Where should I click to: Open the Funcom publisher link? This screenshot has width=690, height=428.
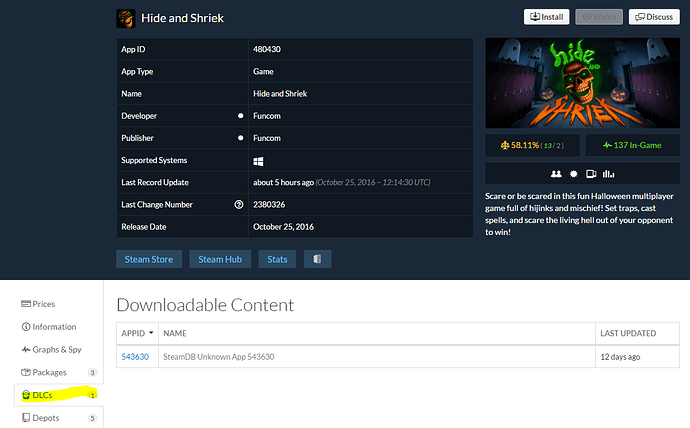pyautogui.click(x=267, y=138)
